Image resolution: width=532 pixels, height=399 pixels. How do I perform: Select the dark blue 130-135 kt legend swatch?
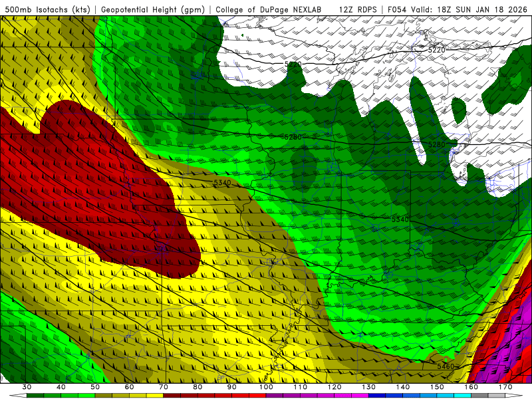click(x=377, y=396)
